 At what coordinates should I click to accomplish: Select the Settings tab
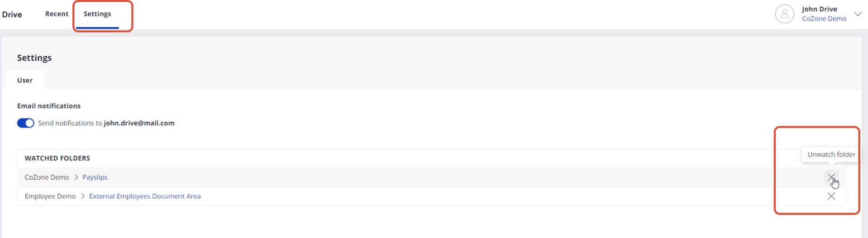click(97, 14)
